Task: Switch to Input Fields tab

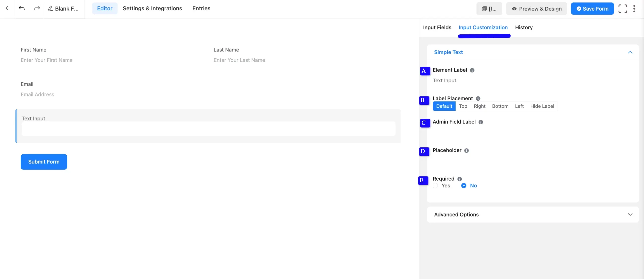Action: (x=437, y=27)
